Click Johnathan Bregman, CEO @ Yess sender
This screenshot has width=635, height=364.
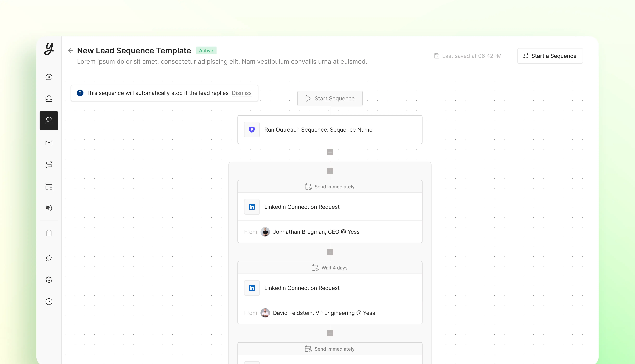pos(316,232)
